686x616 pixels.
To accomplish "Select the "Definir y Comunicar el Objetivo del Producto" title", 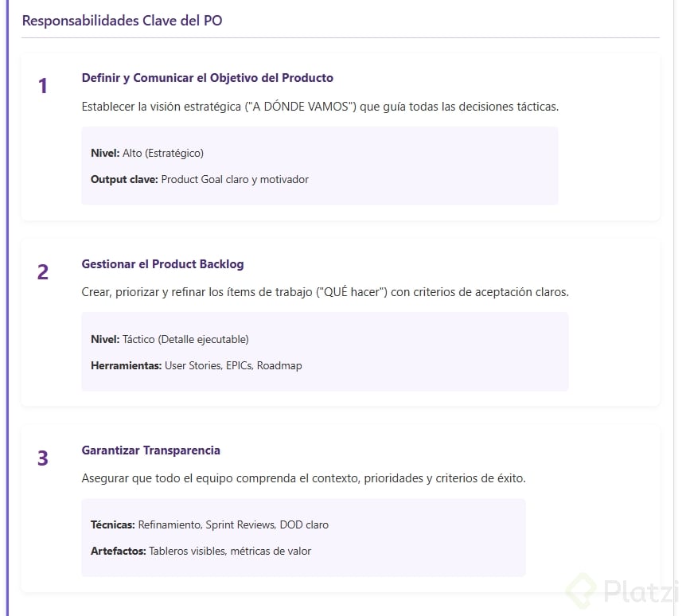I will [207, 78].
